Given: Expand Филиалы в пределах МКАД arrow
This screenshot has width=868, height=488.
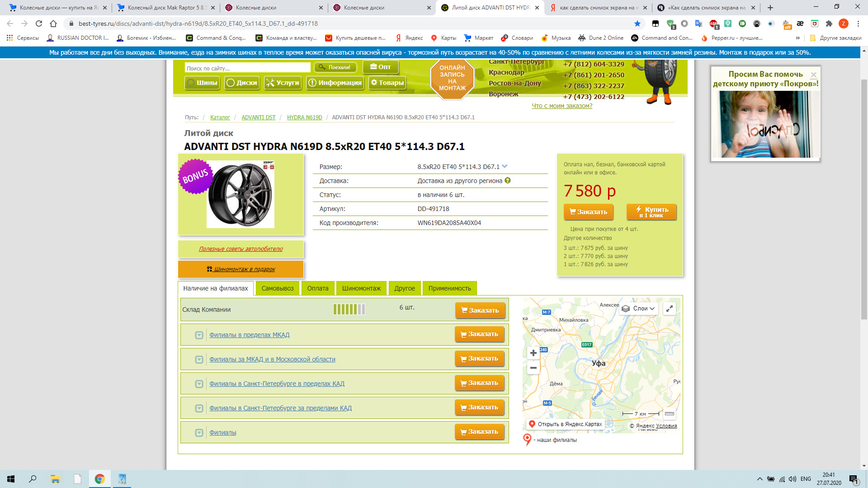Looking at the screenshot, I should [x=199, y=335].
